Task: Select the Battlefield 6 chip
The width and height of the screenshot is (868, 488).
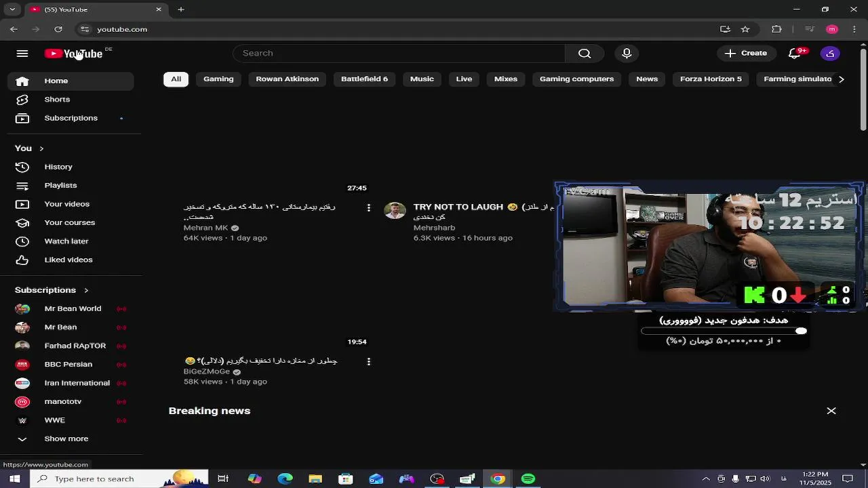Action: (364, 79)
